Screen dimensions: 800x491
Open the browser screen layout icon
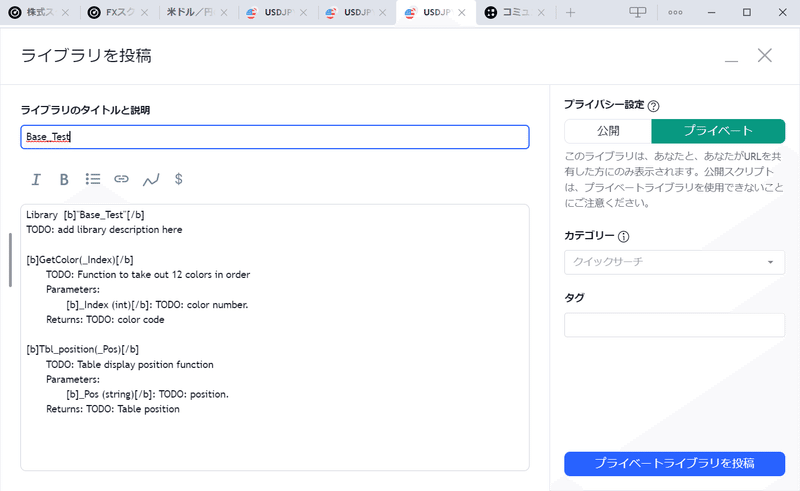637,12
